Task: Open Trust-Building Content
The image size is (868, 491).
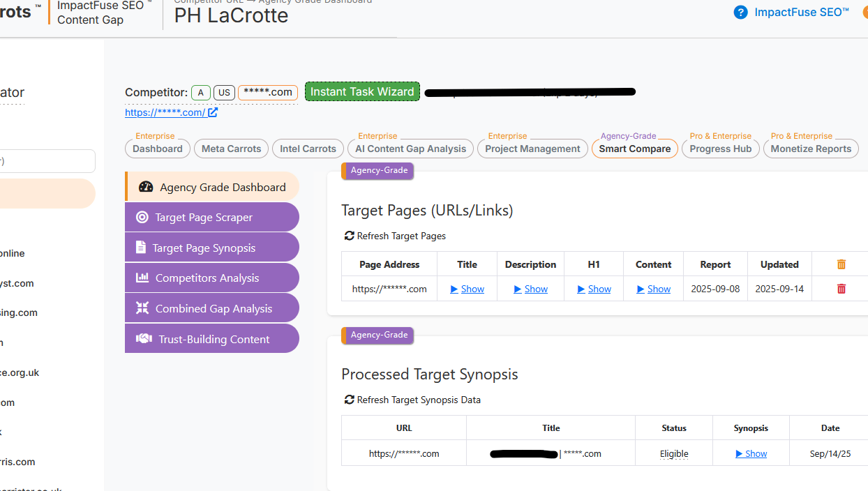Action: click(212, 339)
